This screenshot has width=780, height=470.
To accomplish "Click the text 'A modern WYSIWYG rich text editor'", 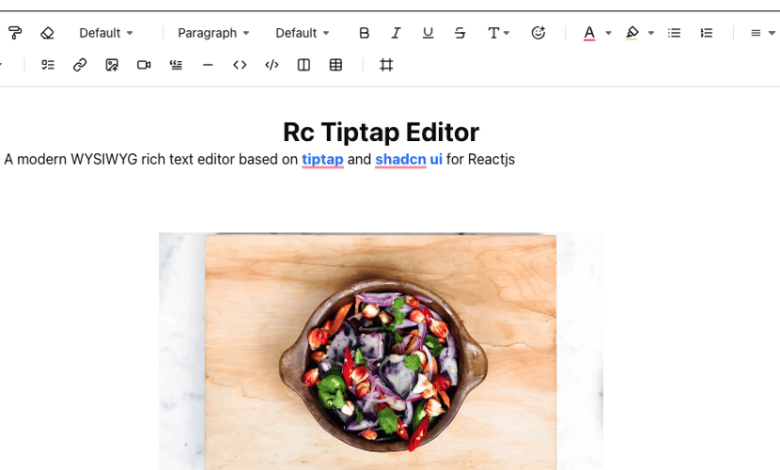I will coord(119,160).
